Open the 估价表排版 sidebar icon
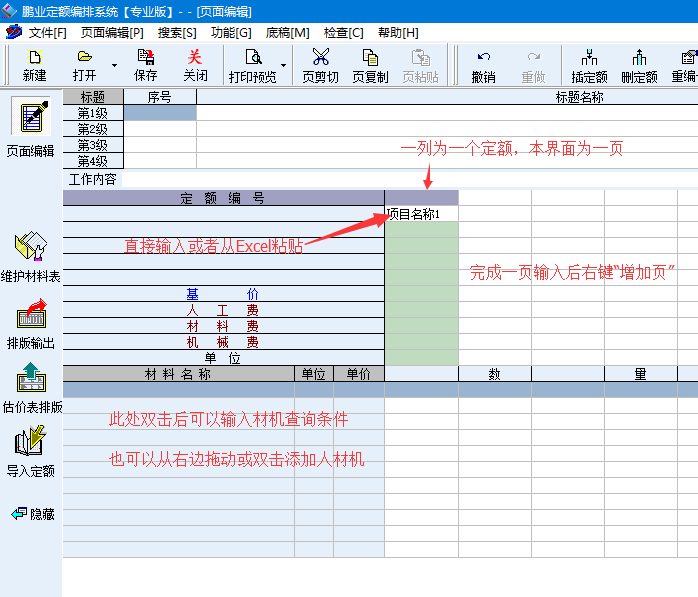The image size is (698, 597). (31, 377)
